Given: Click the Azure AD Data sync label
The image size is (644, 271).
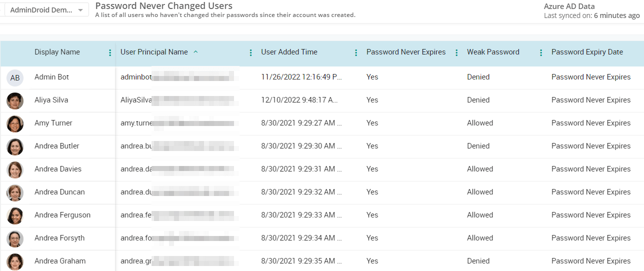Looking at the screenshot, I should [x=569, y=6].
